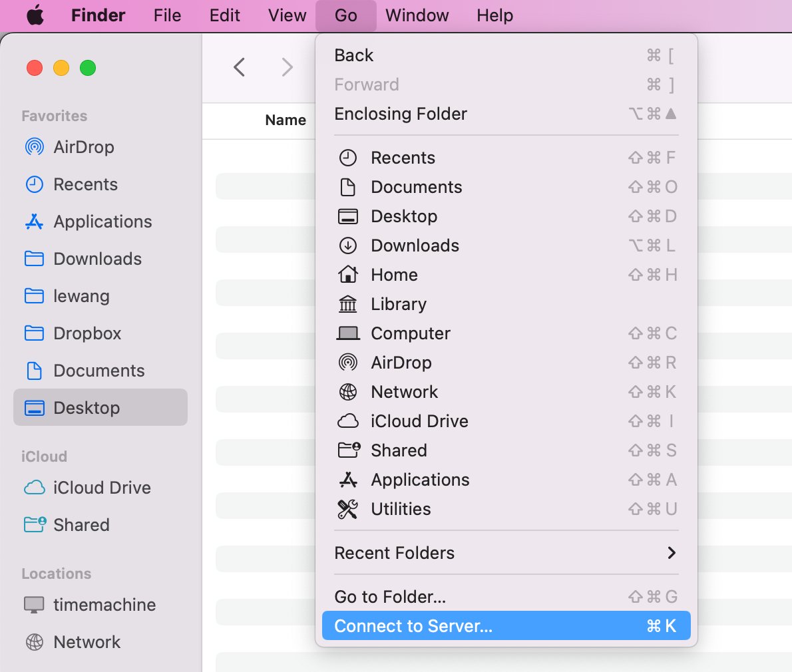This screenshot has height=672, width=792.
Task: Click the Name column header
Action: (x=286, y=120)
